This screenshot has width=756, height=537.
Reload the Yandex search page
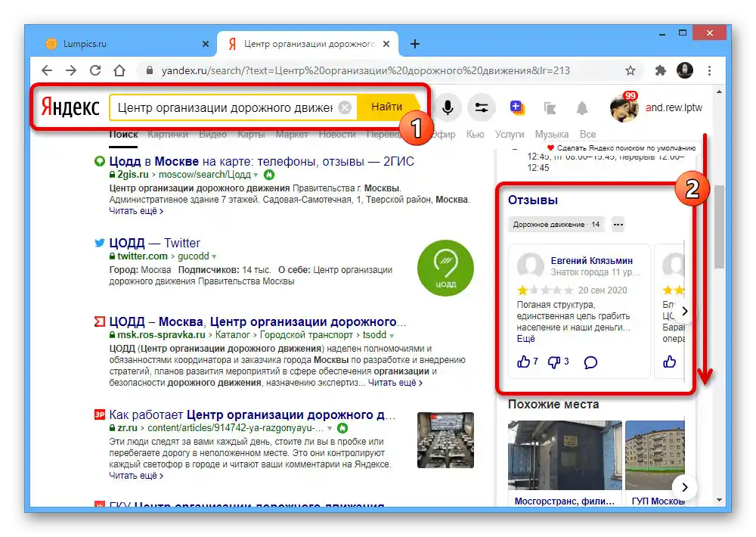pyautogui.click(x=95, y=70)
